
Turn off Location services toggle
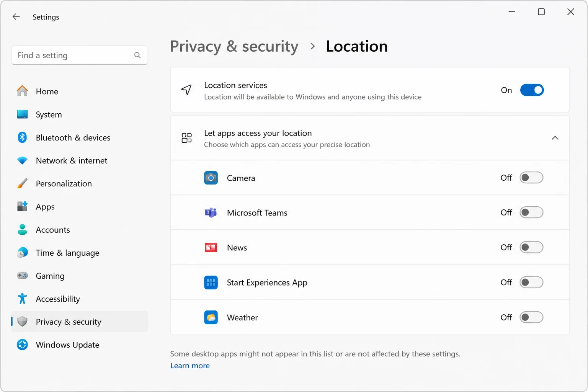532,90
